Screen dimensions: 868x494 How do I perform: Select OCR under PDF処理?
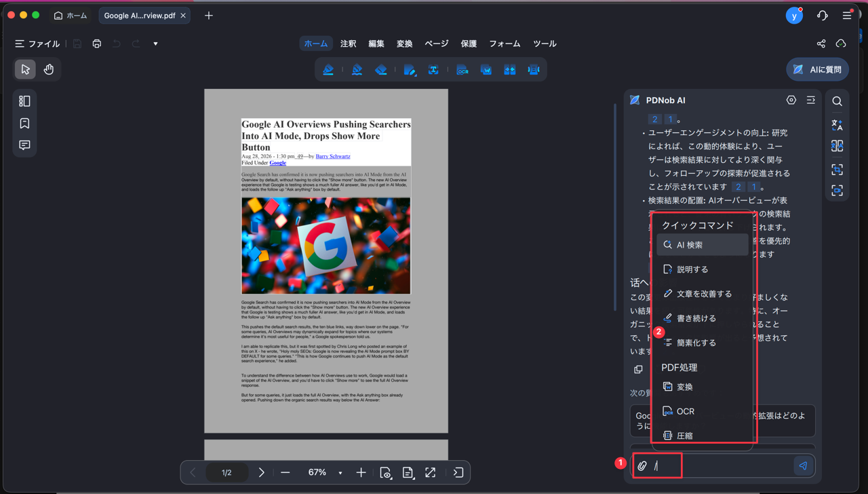click(x=703, y=411)
